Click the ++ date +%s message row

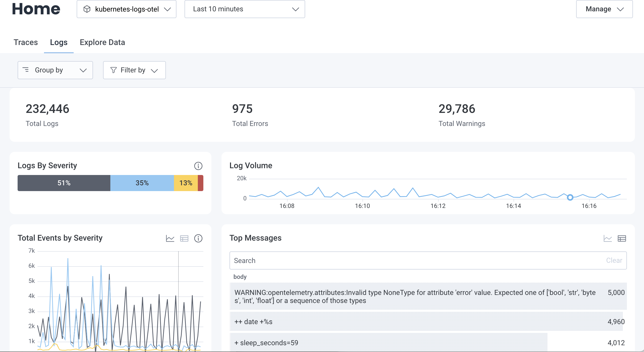426,322
